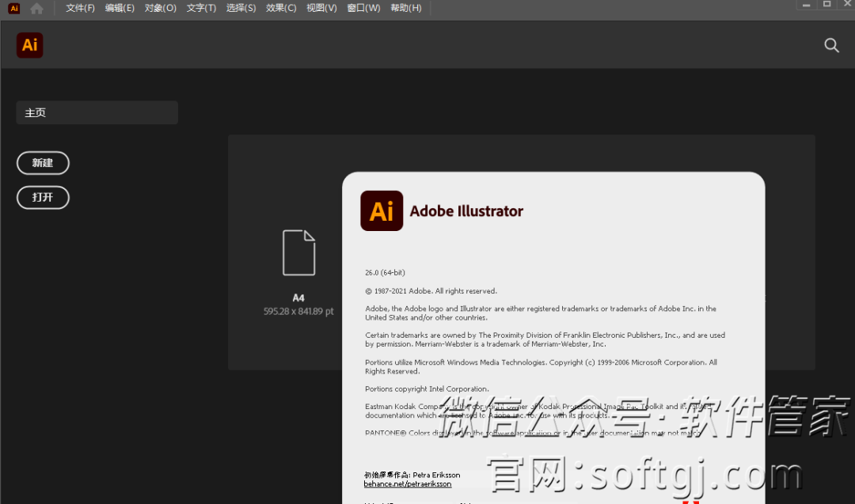Open the 对象(O) menu
This screenshot has height=504, width=855.
(x=160, y=8)
